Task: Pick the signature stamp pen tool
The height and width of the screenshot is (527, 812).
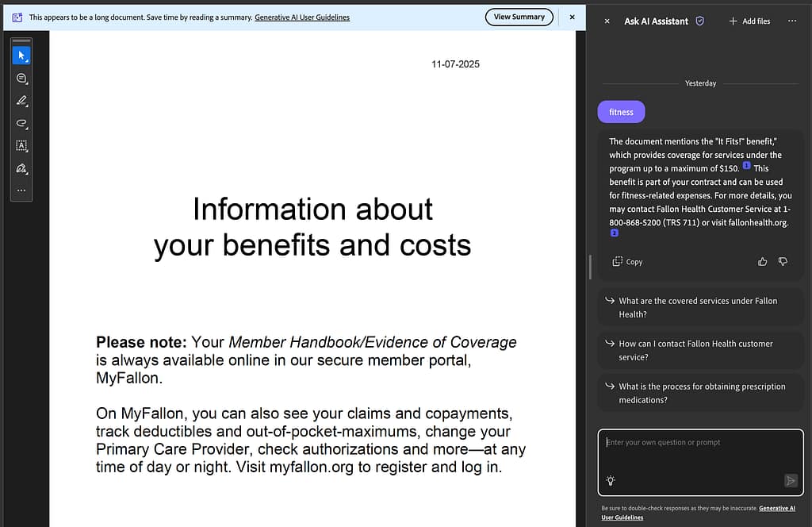Action: click(21, 168)
